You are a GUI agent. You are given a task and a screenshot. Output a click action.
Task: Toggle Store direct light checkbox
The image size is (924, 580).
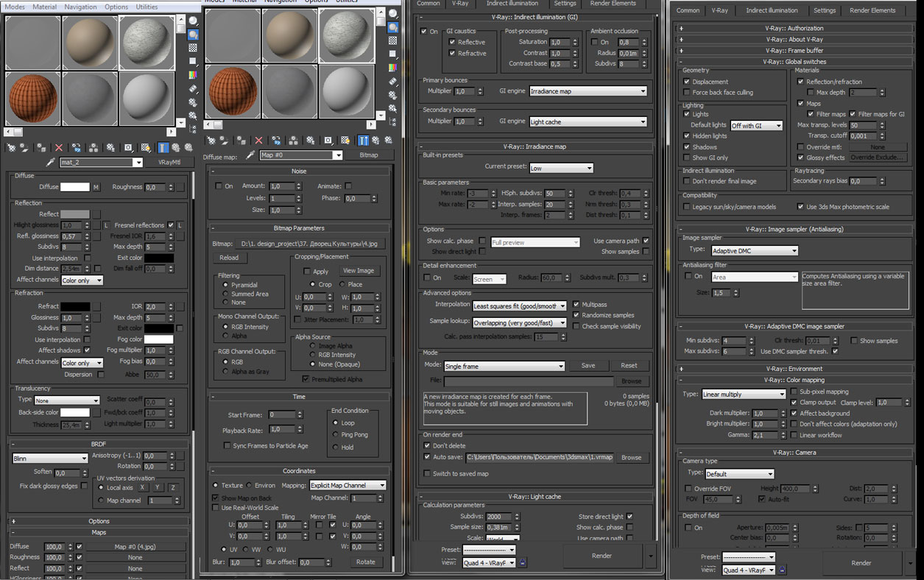(x=629, y=517)
